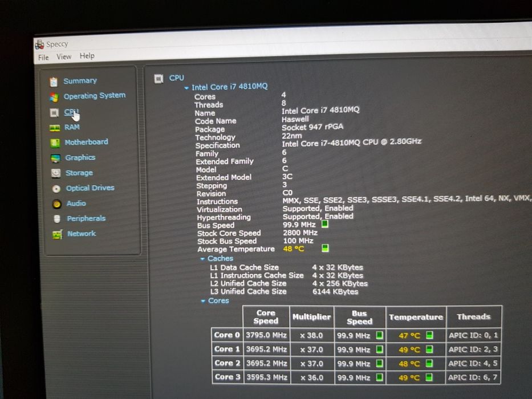Collapse the Intel Core i7 4810MQ node
Screen dimensions: 532x399
(186, 88)
